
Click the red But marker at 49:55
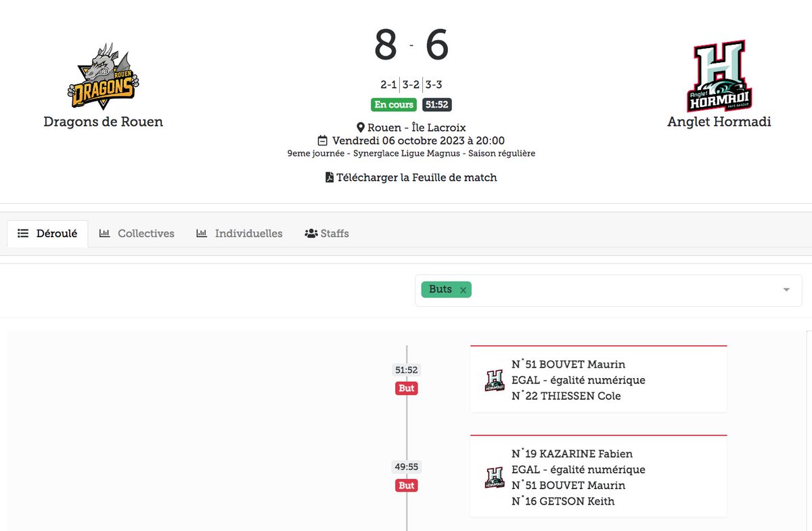click(x=407, y=486)
